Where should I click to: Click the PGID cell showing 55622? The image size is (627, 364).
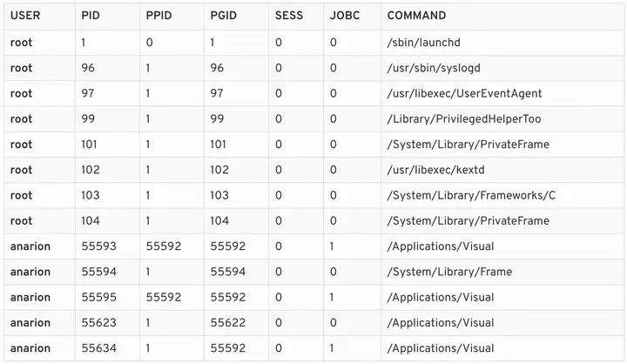[228, 323]
